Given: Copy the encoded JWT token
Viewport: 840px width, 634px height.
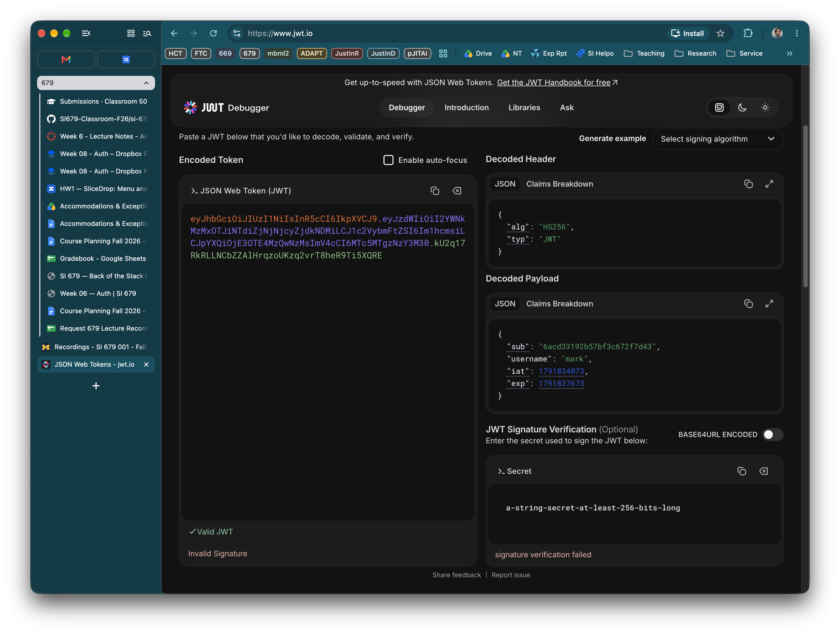Looking at the screenshot, I should 435,191.
